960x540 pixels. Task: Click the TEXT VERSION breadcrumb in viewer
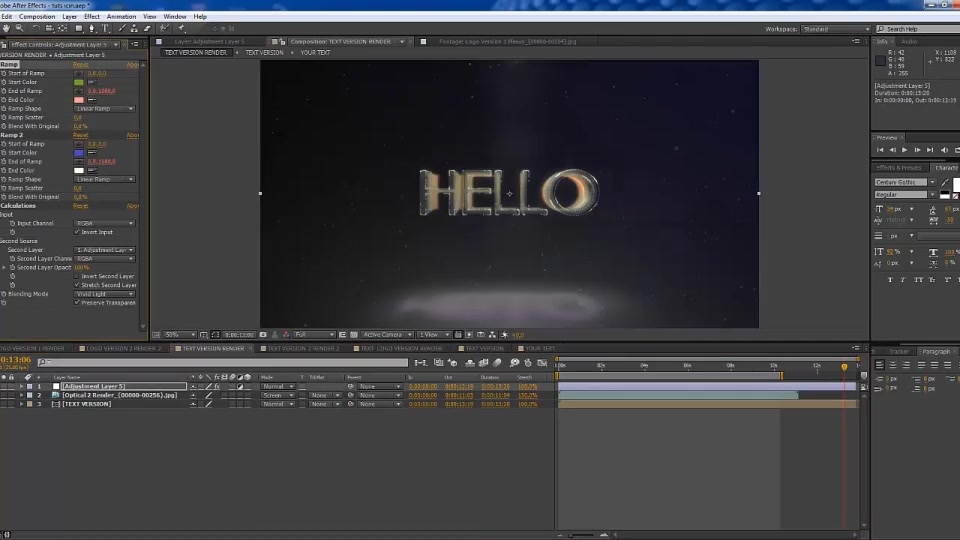click(264, 53)
